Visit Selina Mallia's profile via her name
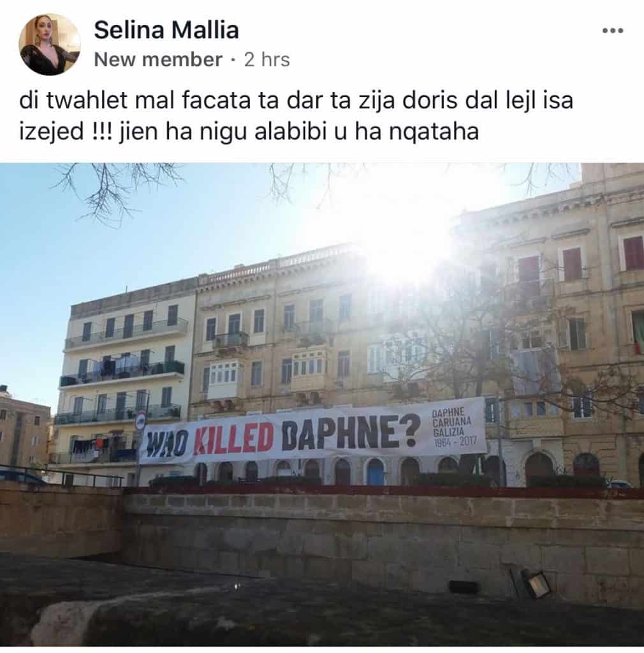The height and width of the screenshot is (653, 644). (166, 30)
